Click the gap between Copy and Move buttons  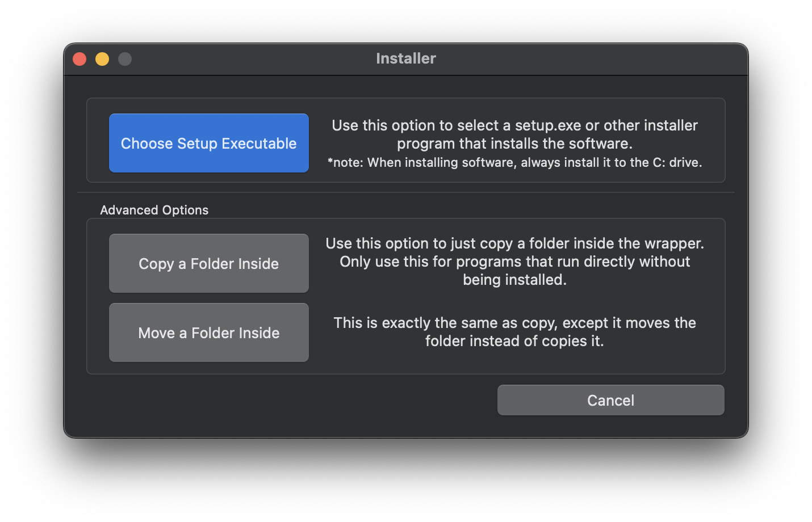coord(208,298)
